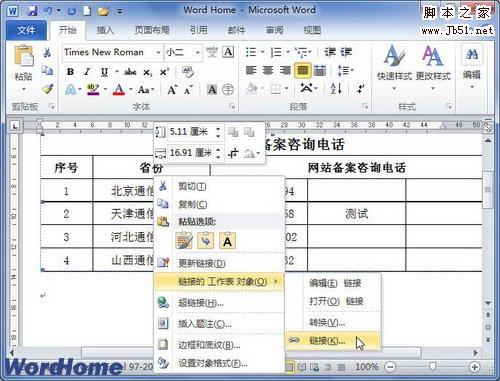500x381 pixels.
Task: Choose Insert Caption menu item
Action: [x=219, y=323]
